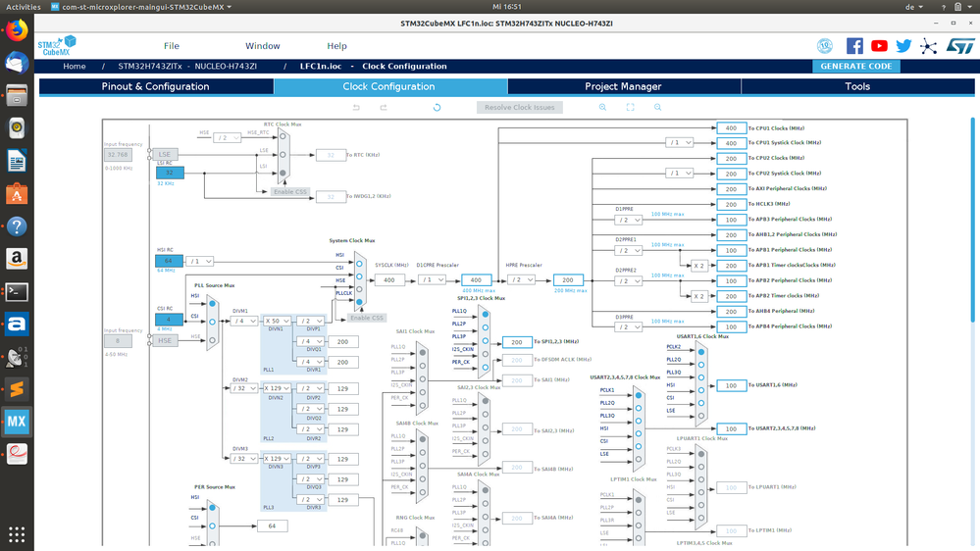Show all applications grid
The width and height of the screenshot is (980, 551).
pyautogui.click(x=17, y=534)
